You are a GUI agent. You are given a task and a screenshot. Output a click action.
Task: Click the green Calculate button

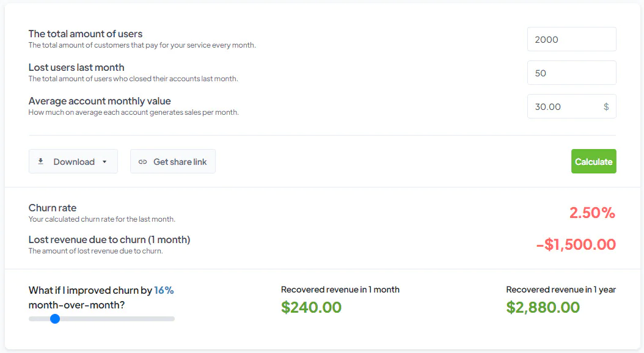click(x=593, y=161)
